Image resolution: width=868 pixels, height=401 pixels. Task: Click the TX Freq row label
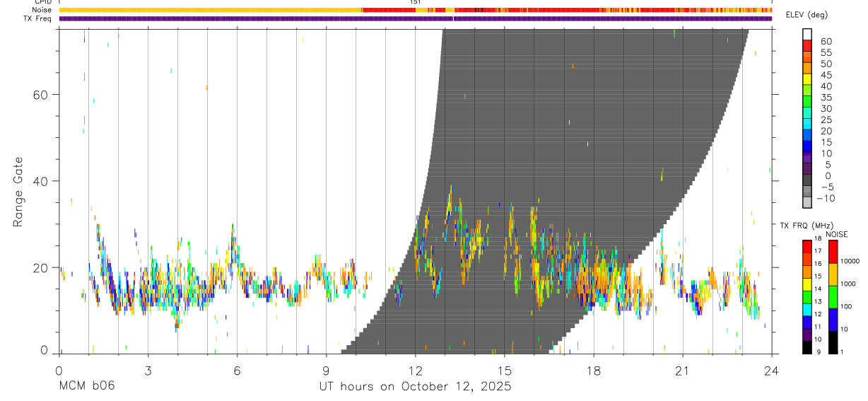tap(38, 18)
